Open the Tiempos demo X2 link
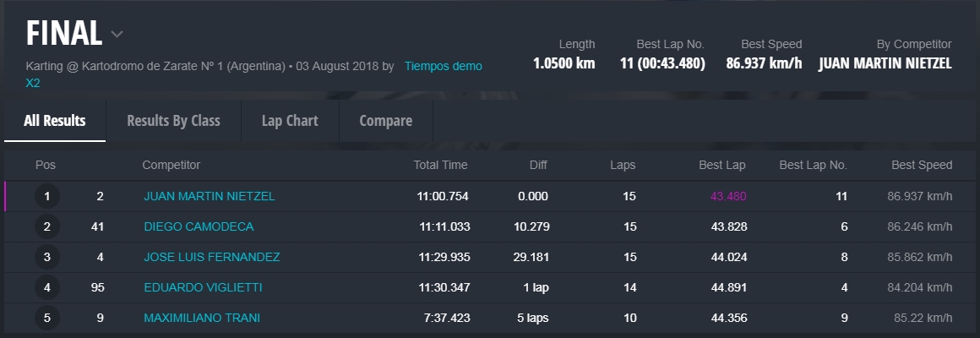This screenshot has width=980, height=338. [x=443, y=66]
